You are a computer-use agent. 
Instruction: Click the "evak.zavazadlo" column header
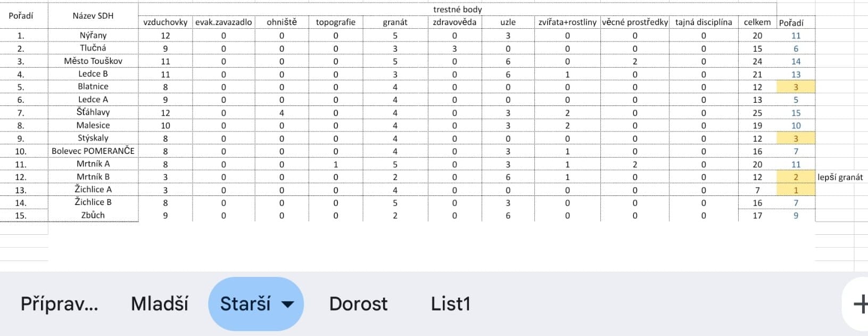coord(224,22)
